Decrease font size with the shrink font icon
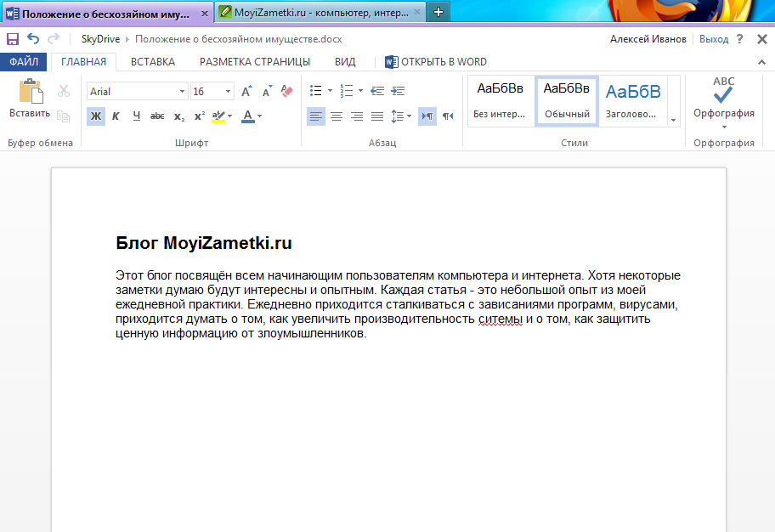The height and width of the screenshot is (532, 775). (267, 92)
